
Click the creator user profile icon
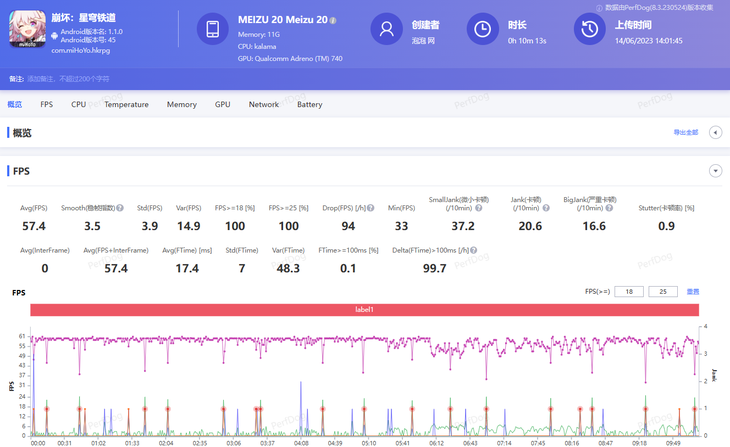click(x=386, y=29)
